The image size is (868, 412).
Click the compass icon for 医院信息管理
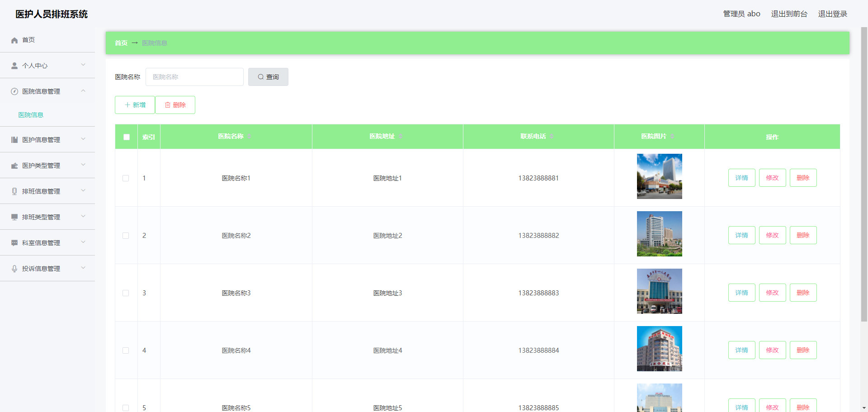14,91
